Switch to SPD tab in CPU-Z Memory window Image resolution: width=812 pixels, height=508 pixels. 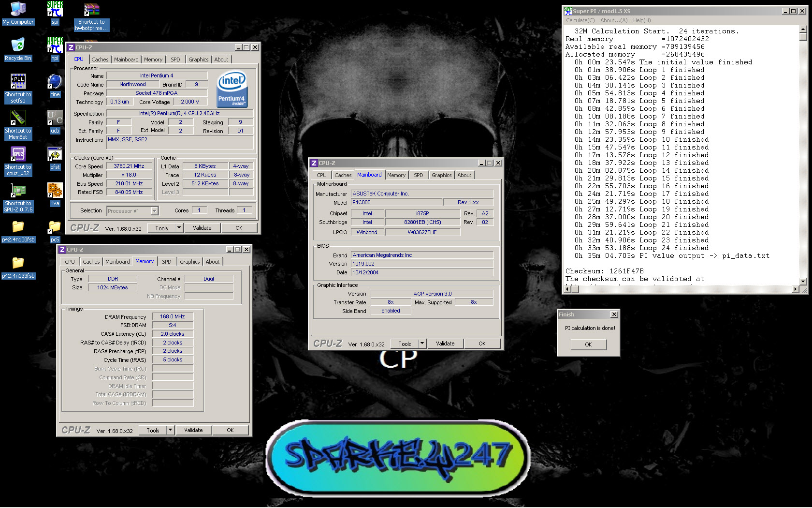coord(166,262)
